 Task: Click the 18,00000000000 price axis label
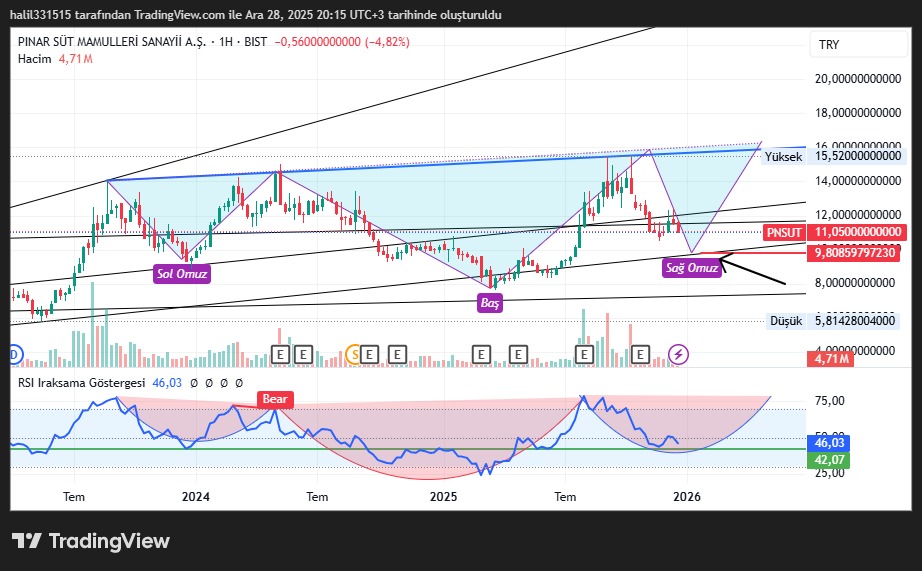click(857, 113)
